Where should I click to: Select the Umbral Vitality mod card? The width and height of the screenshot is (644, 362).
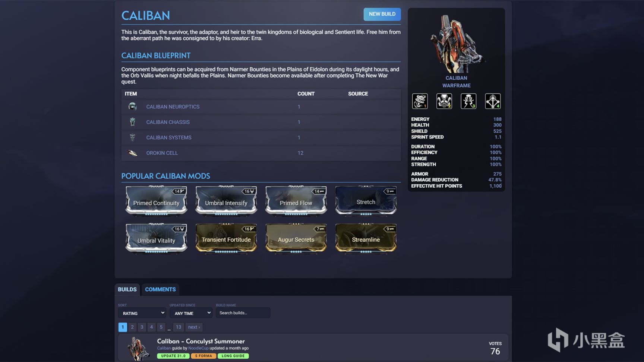point(156,238)
